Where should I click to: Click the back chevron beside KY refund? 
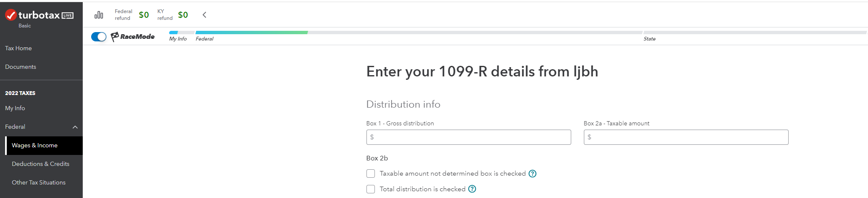tap(204, 15)
